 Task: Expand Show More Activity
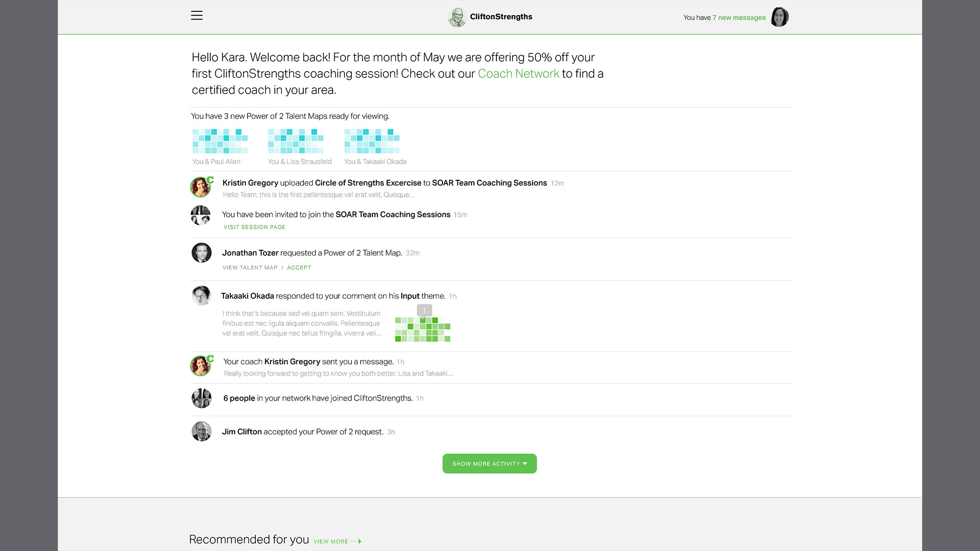click(x=490, y=463)
